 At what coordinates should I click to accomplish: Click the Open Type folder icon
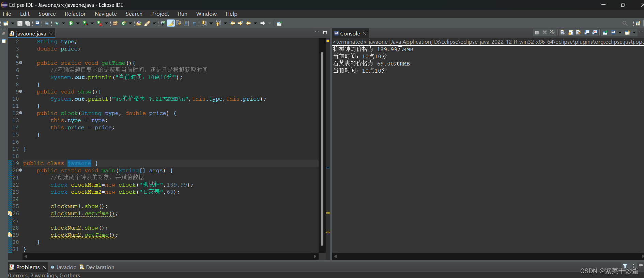139,23
